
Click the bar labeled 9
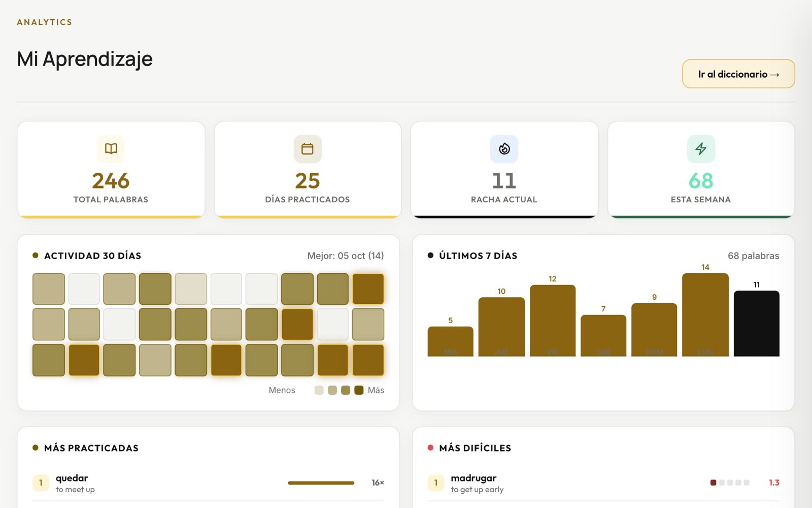[x=654, y=330]
